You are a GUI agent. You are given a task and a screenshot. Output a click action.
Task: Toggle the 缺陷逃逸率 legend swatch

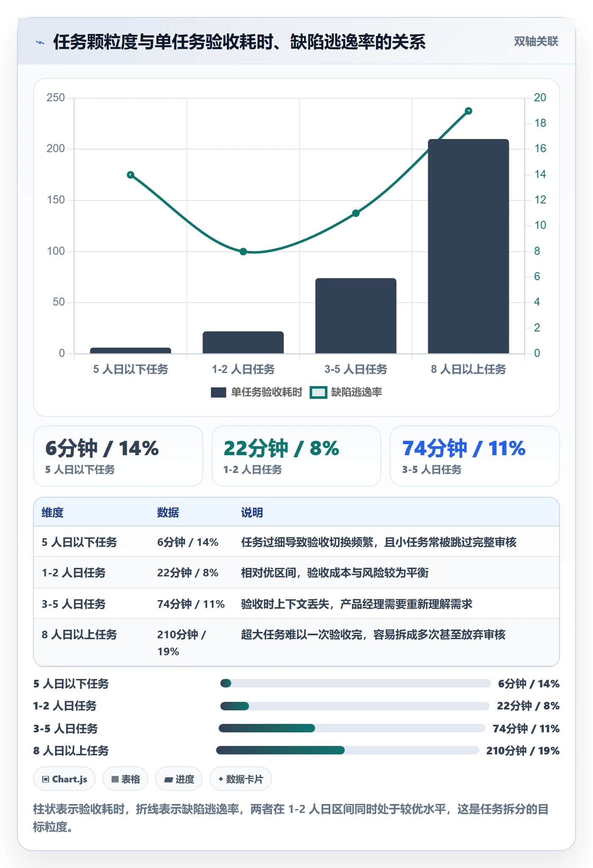(319, 392)
